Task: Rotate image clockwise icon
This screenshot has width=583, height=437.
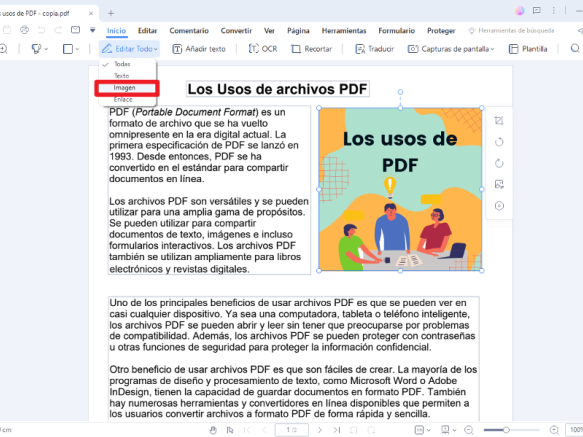Action: point(499,163)
